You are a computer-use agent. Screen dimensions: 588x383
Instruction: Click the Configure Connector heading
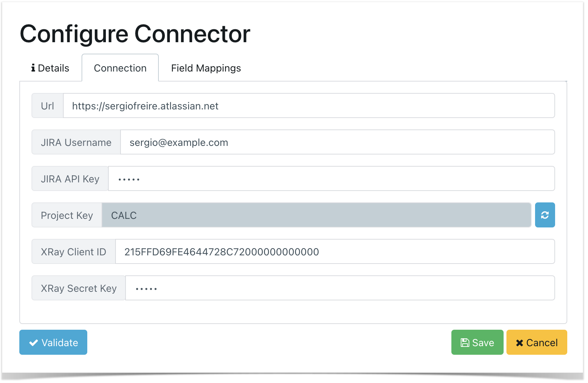pos(135,34)
